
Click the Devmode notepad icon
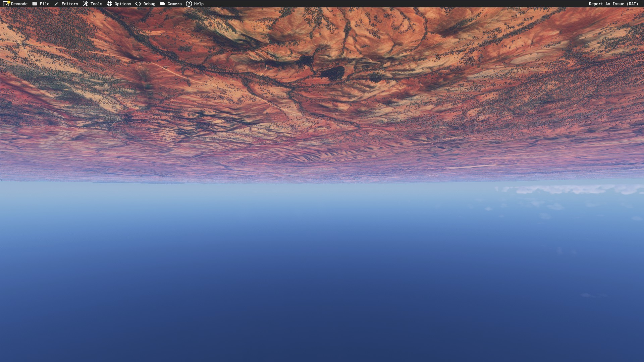click(x=6, y=4)
